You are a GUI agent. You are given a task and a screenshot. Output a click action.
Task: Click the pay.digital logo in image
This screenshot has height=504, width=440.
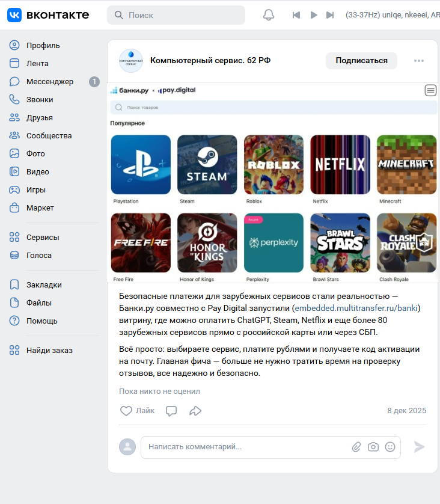point(177,90)
